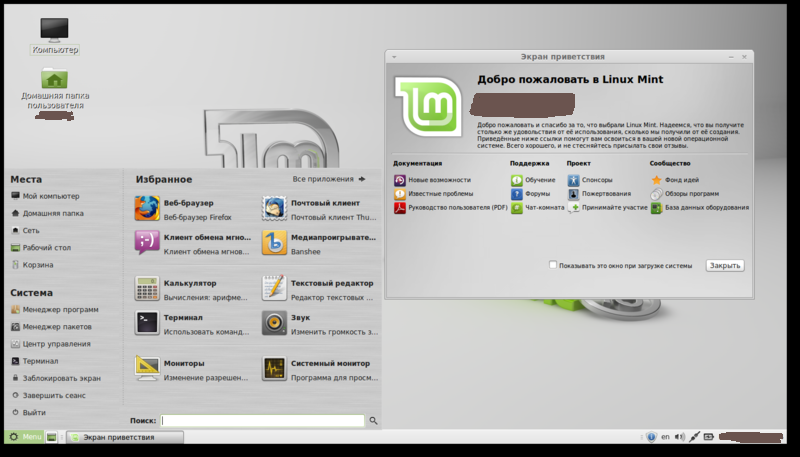Open Менеджер пакетов

click(51, 327)
